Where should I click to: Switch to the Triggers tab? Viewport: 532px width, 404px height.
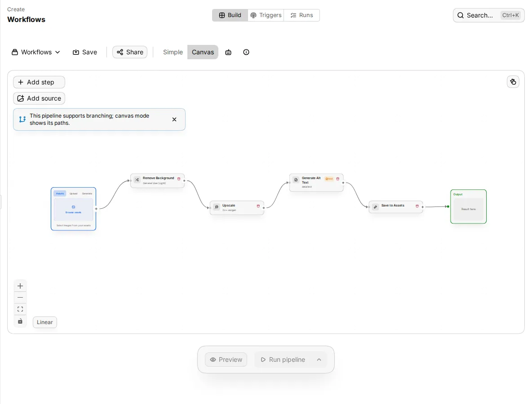point(266,15)
